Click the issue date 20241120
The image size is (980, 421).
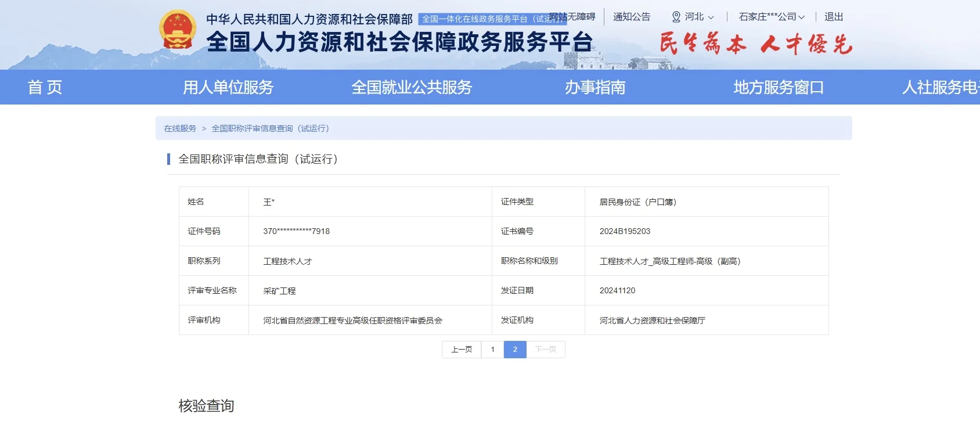(x=617, y=290)
